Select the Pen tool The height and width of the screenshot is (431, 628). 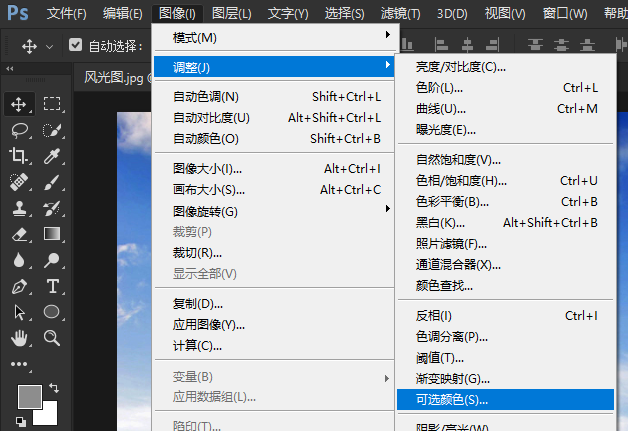(x=19, y=286)
